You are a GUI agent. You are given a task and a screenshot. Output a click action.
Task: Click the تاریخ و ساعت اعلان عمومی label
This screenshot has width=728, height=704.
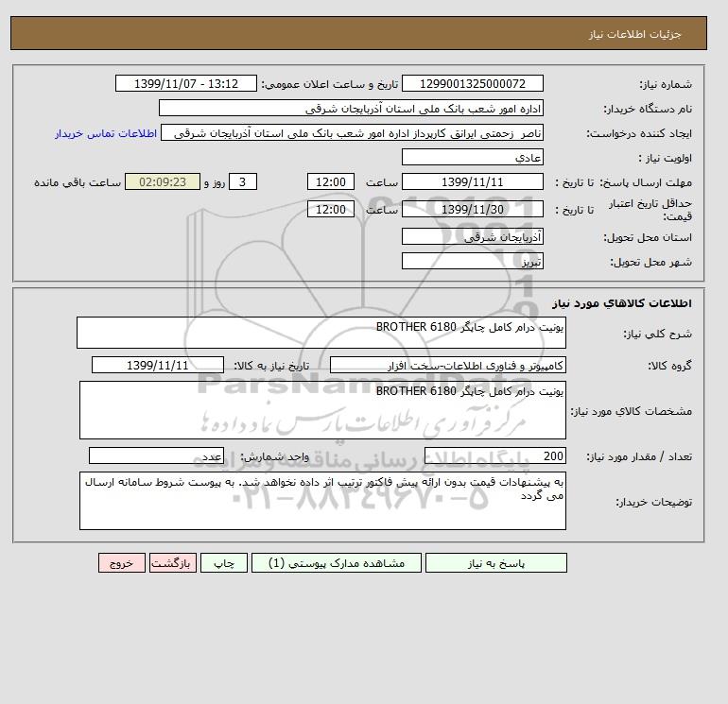click(x=330, y=84)
